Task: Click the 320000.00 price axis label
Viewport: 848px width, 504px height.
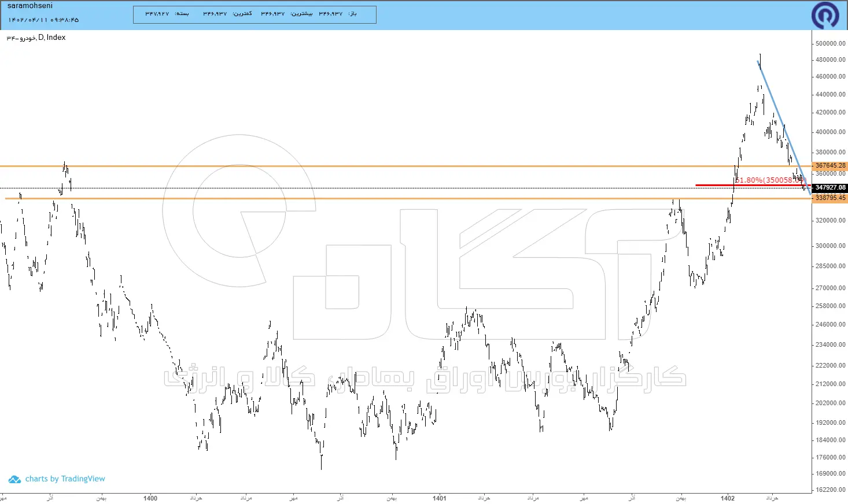Action: click(831, 220)
